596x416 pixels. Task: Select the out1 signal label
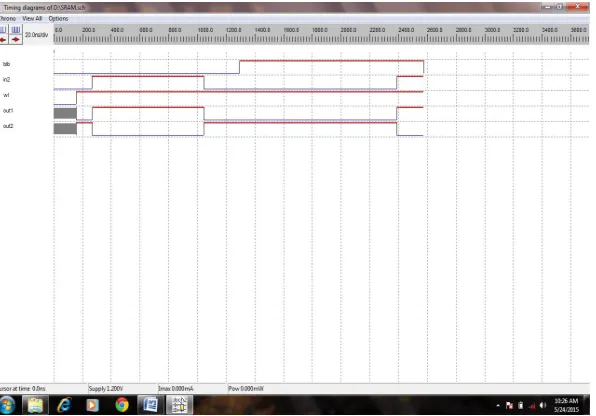8,111
